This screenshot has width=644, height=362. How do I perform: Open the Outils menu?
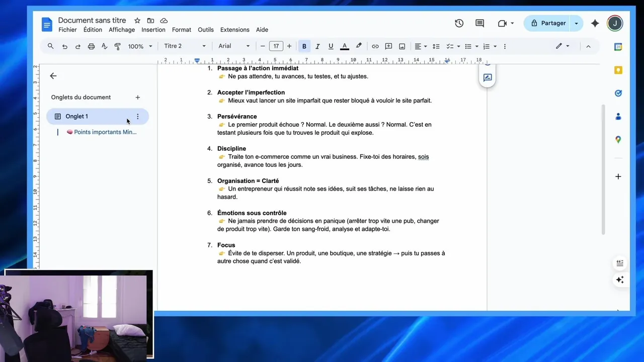(x=206, y=30)
